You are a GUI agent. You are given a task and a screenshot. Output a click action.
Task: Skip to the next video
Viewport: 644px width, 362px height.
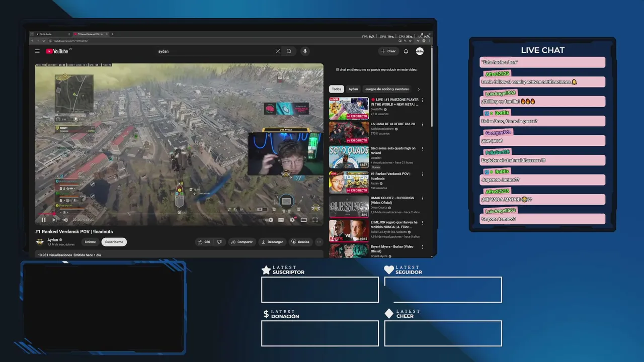click(54, 220)
